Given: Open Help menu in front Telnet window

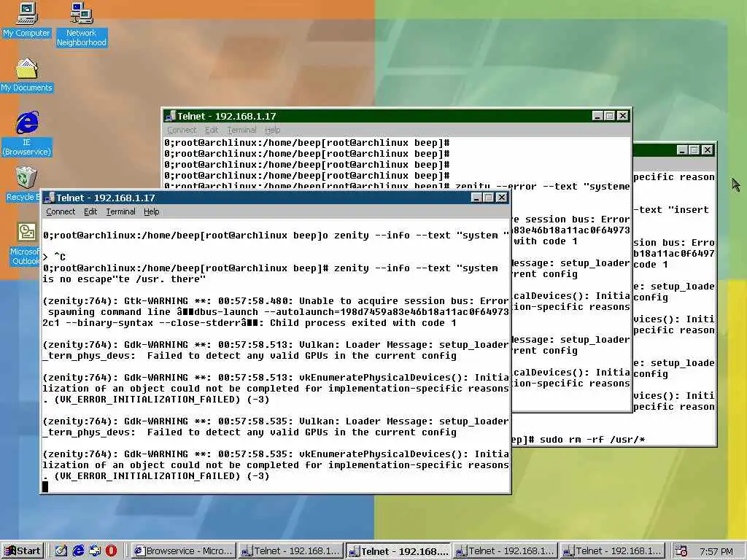Looking at the screenshot, I should (152, 211).
